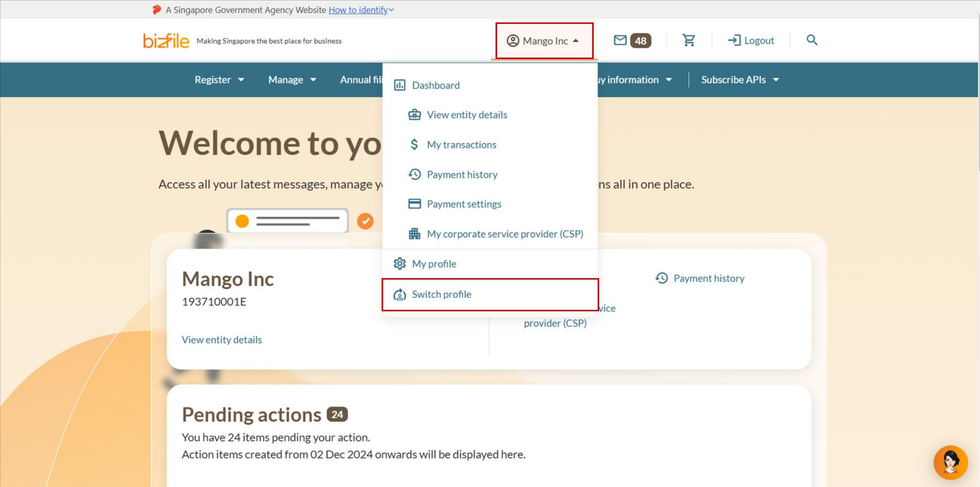Select My transactions menu item

[490, 144]
